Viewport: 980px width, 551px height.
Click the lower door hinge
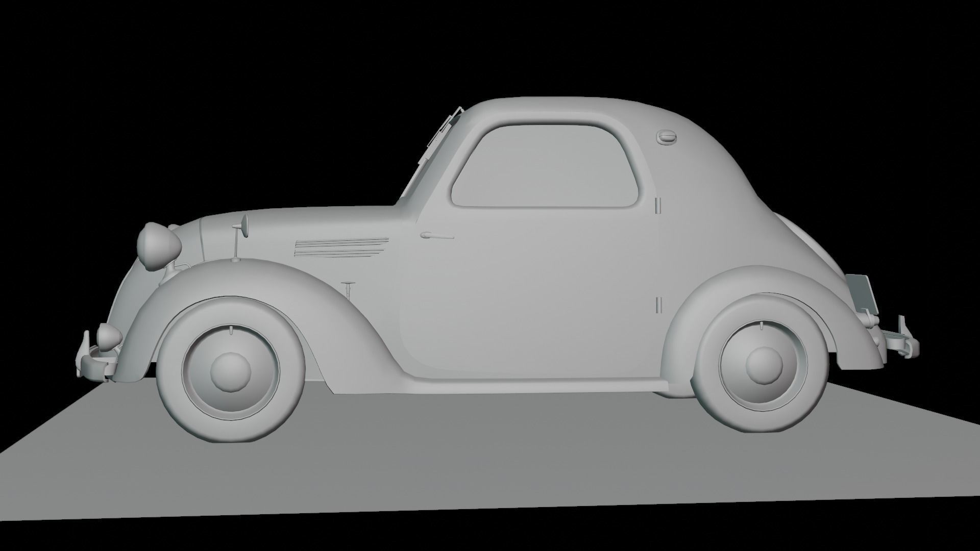pos(658,305)
